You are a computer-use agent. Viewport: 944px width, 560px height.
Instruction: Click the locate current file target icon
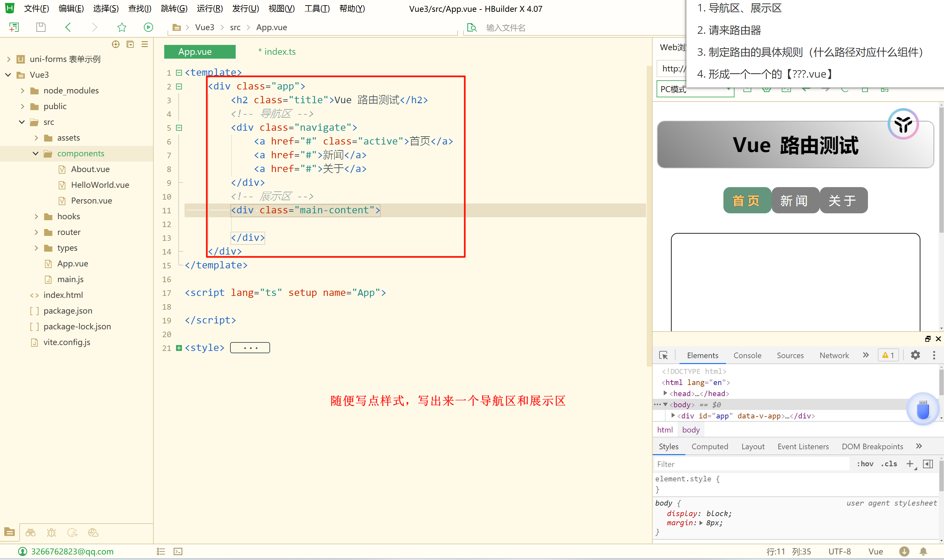pos(115,45)
